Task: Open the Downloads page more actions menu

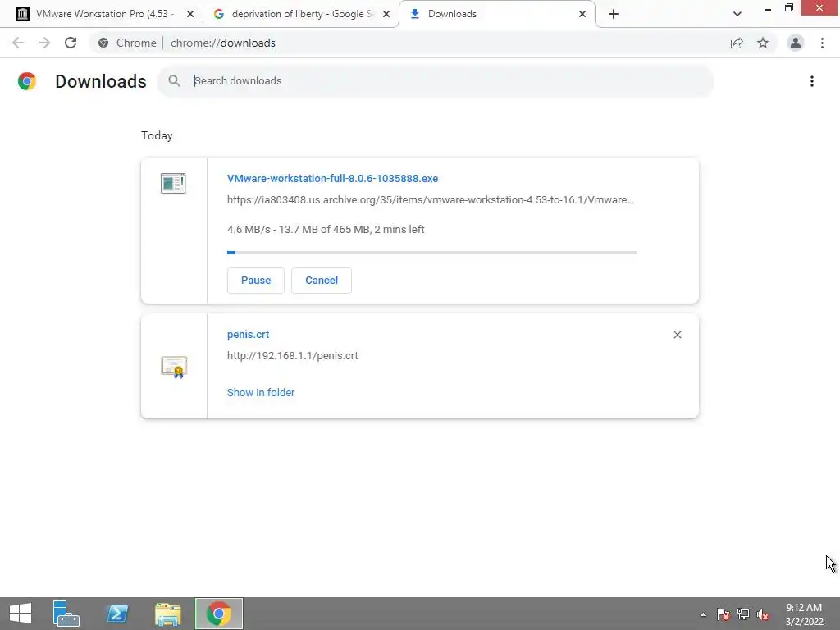Action: click(812, 81)
